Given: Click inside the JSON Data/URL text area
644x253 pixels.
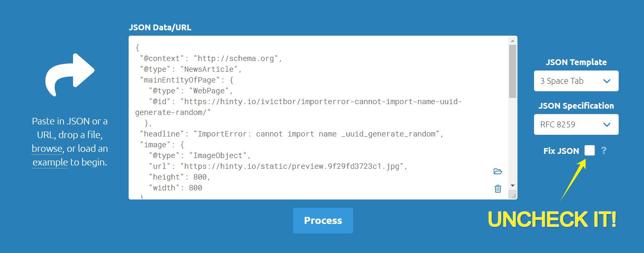Looking at the screenshot, I should (319, 117).
